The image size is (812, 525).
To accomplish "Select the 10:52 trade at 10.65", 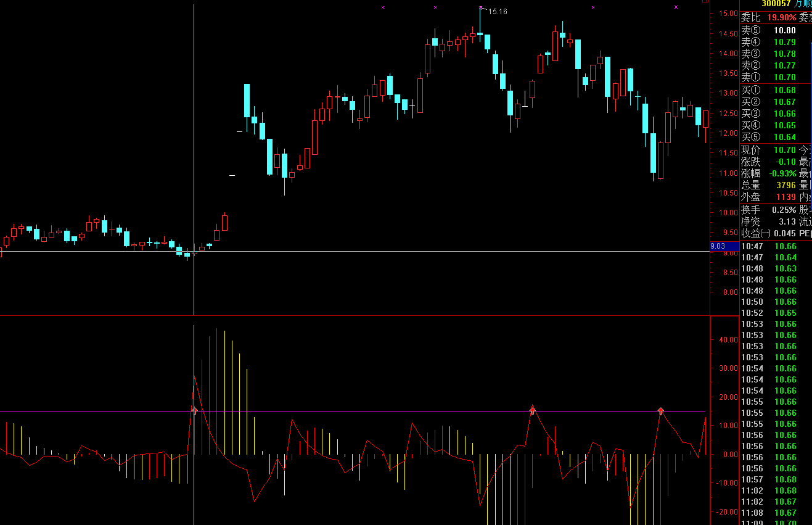I will [x=769, y=313].
